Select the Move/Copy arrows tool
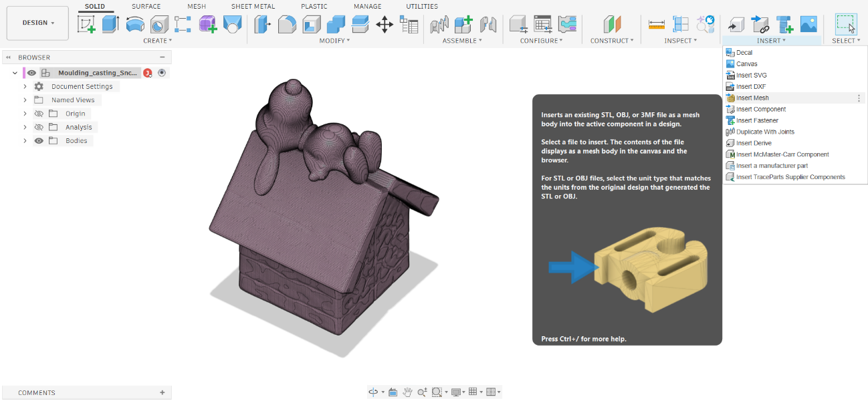The height and width of the screenshot is (401, 868). [385, 25]
